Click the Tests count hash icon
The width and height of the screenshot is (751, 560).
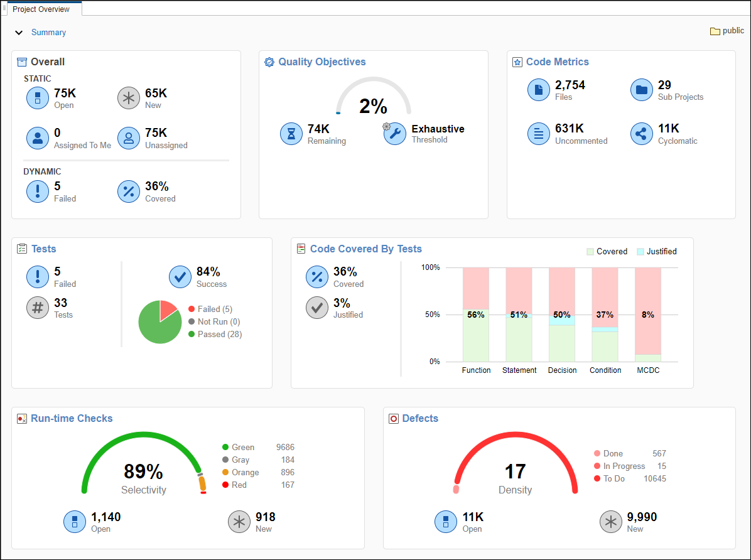38,308
